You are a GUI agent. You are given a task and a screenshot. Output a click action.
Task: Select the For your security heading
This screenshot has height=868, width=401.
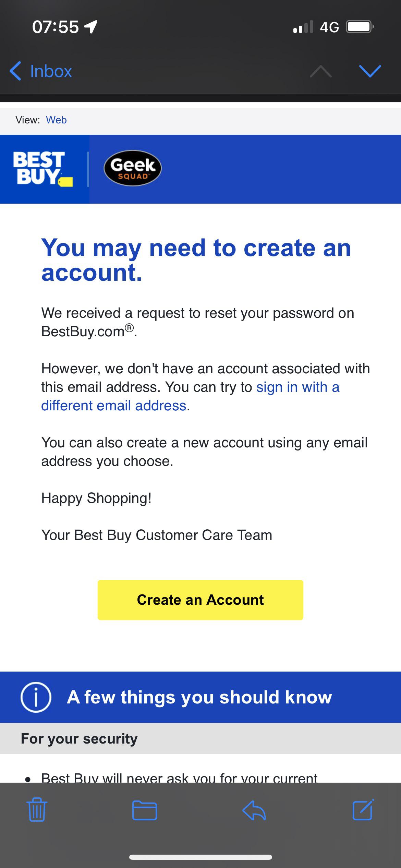pos(78,739)
